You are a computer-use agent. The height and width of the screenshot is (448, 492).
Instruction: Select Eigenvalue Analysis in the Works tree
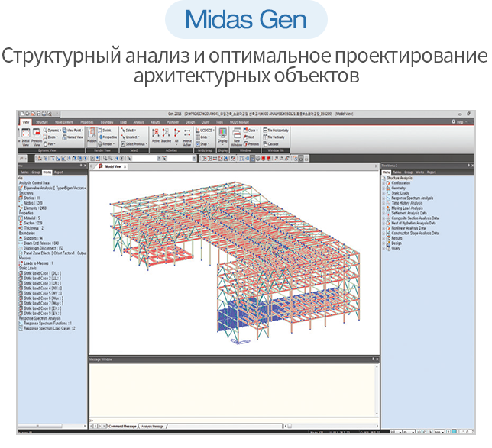[x=54, y=188]
